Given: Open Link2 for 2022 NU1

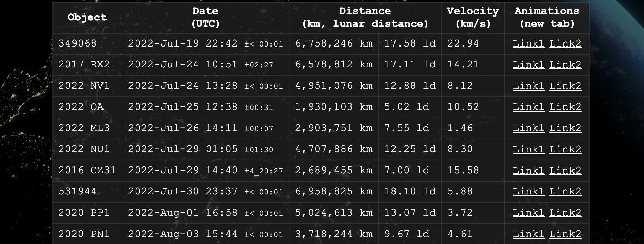Looking at the screenshot, I should (x=565, y=149).
